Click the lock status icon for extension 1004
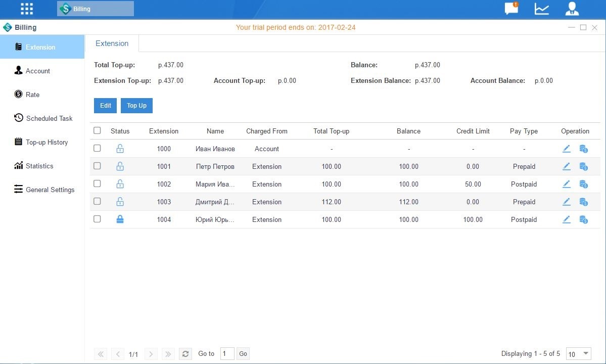This screenshot has height=364, width=606. pyautogui.click(x=120, y=219)
